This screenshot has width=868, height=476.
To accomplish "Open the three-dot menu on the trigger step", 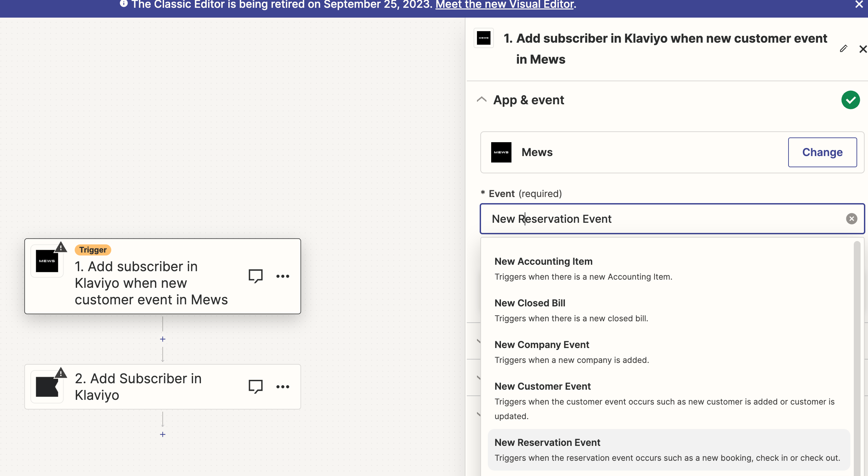I will pyautogui.click(x=283, y=276).
